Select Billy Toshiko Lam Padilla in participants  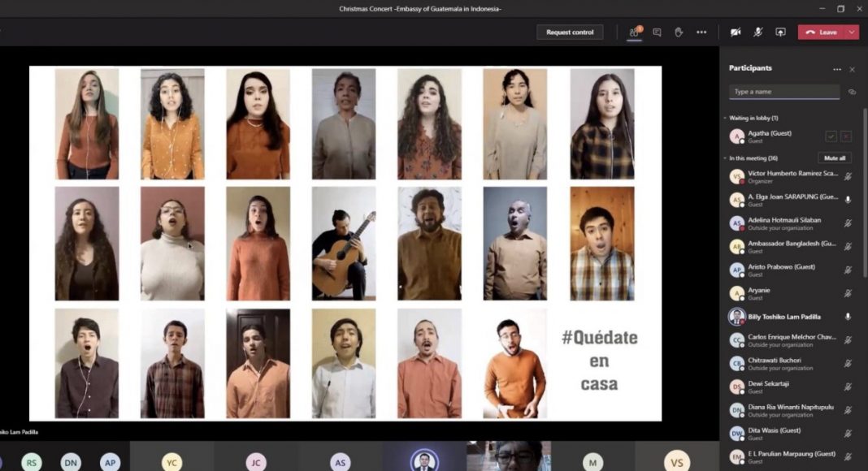click(784, 317)
